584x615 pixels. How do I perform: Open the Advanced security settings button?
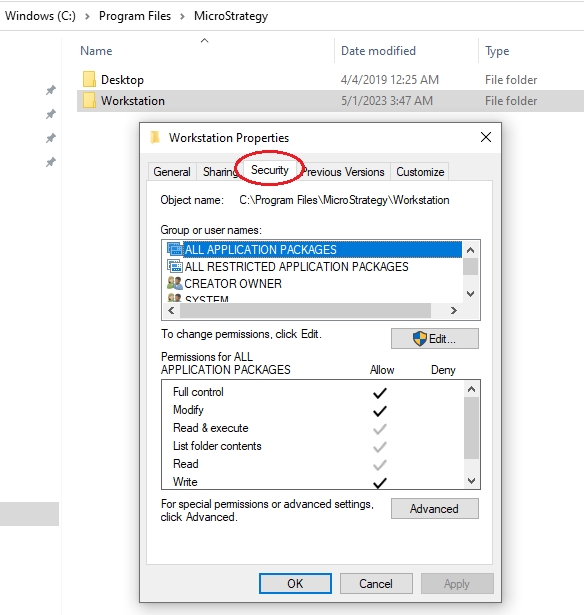point(435,509)
